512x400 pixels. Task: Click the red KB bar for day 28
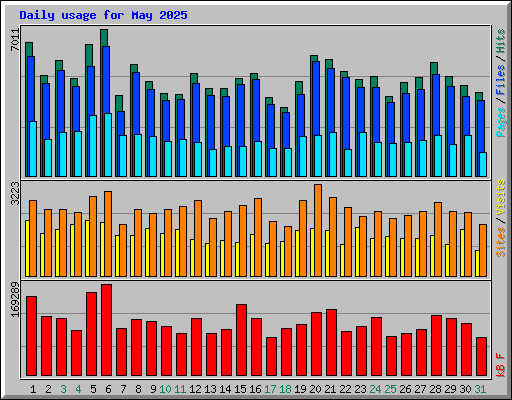point(437,346)
